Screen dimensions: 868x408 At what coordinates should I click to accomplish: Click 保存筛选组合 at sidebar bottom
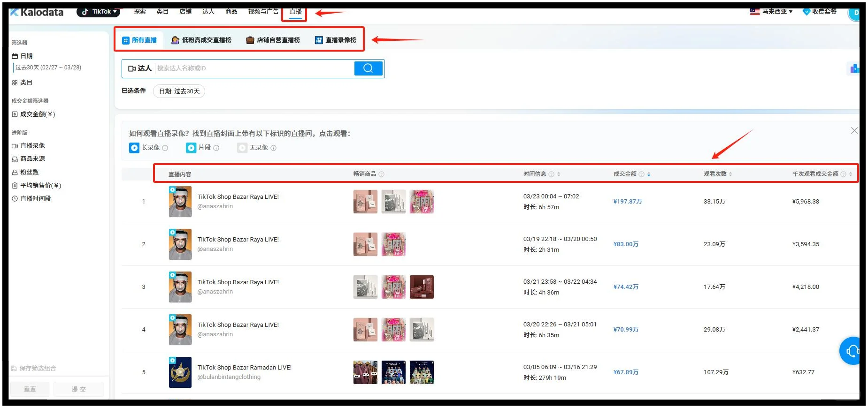[x=34, y=368]
